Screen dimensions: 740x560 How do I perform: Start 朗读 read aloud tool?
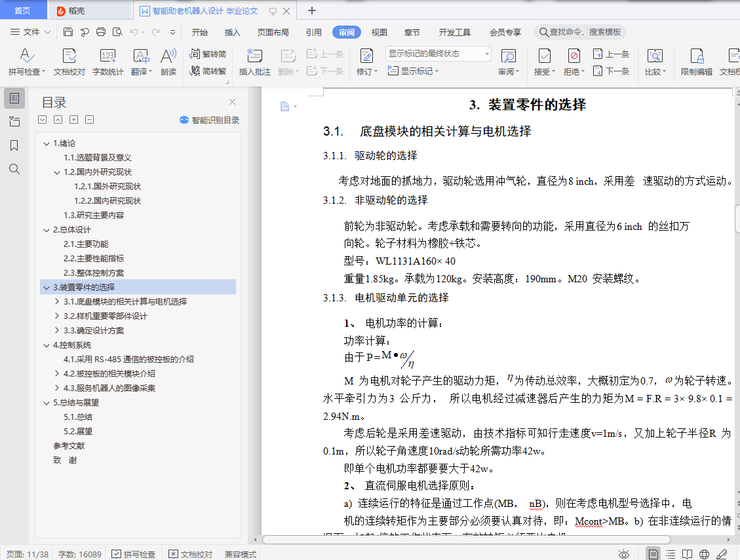click(x=168, y=62)
